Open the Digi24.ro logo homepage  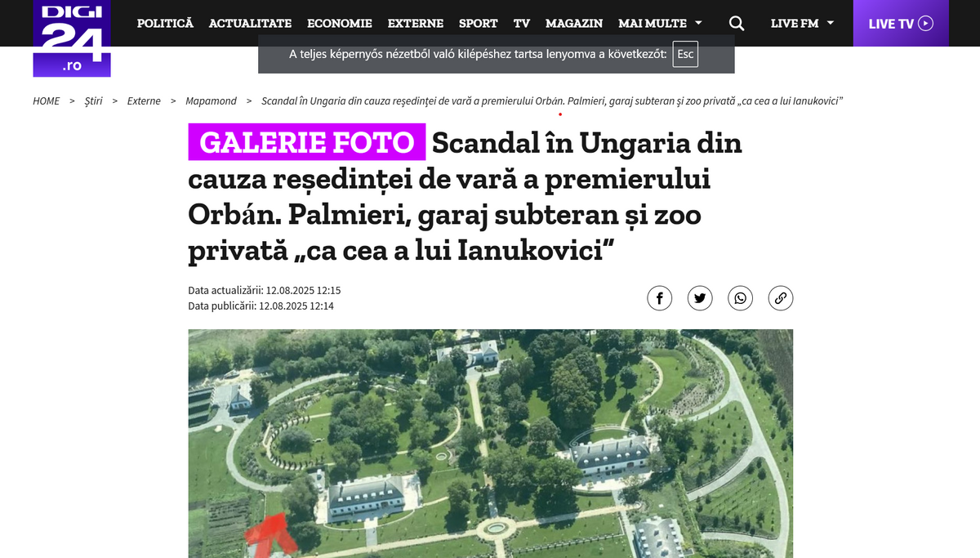(x=72, y=38)
